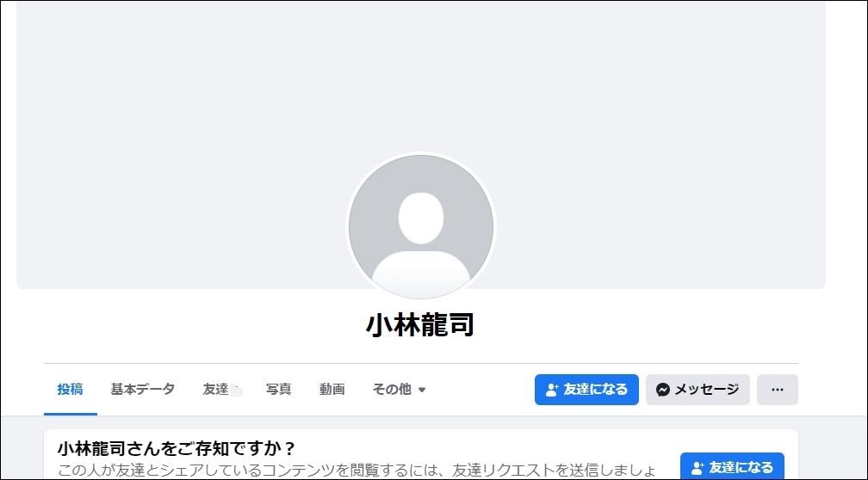Send a friend request with the 友達になる button next to メッセージ
Viewport: 868px width, 480px height.
click(586, 390)
